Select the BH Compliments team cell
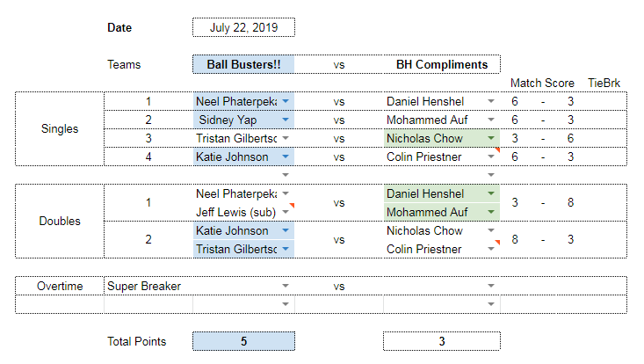 (x=442, y=64)
